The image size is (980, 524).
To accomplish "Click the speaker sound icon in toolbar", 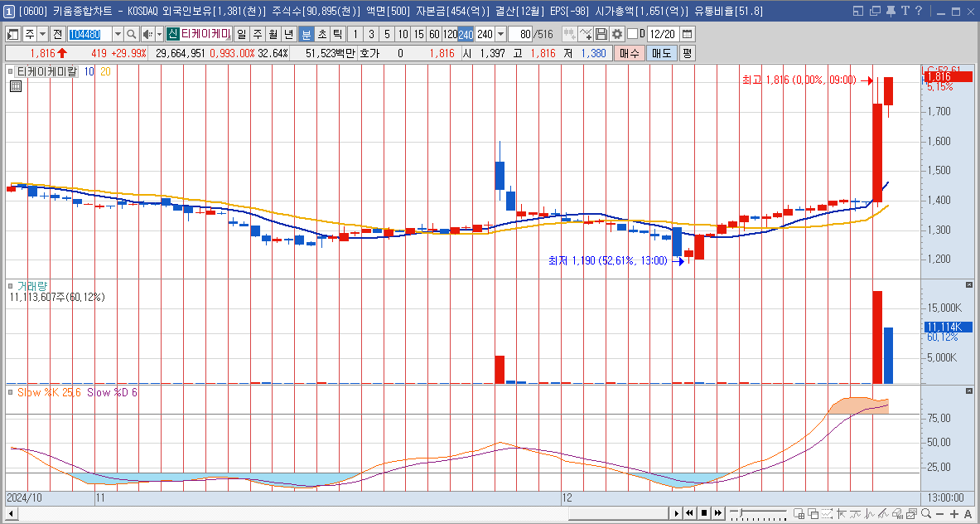I will point(147,34).
